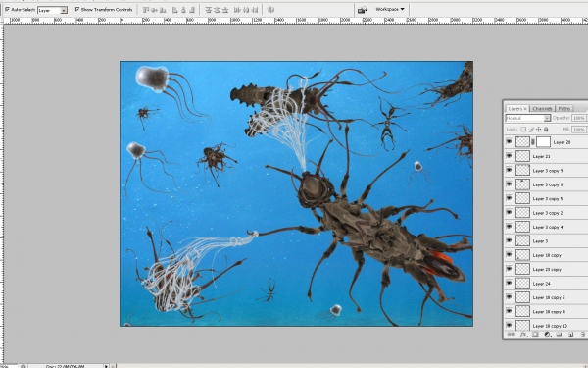
Task: Select the Layer 3 copy 2 row
Action: tap(547, 213)
